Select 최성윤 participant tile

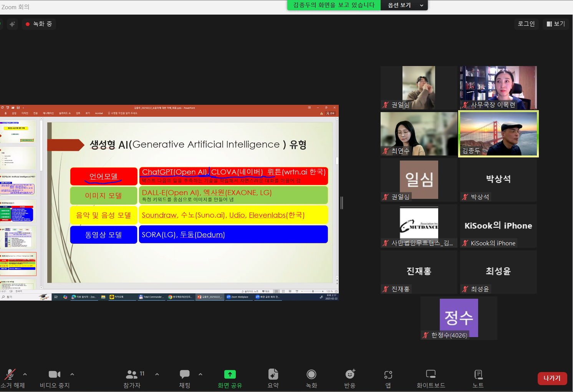coord(498,272)
